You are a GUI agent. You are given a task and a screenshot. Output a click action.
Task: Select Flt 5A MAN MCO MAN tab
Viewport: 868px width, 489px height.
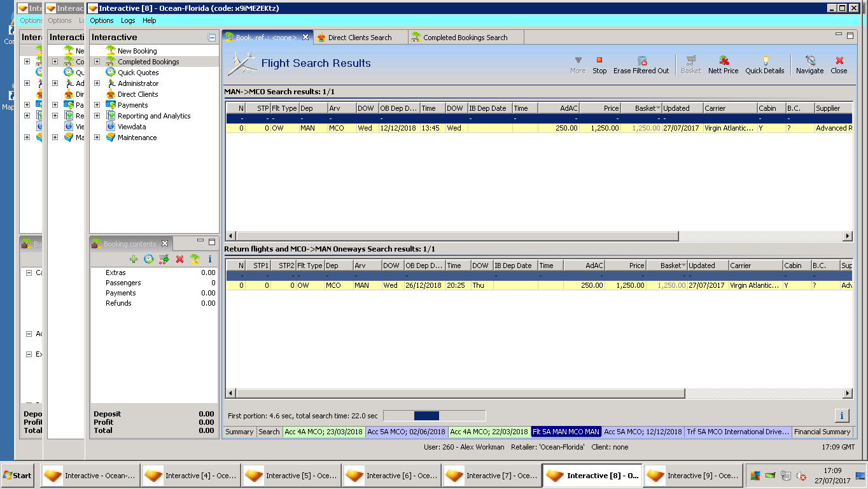[x=566, y=432]
